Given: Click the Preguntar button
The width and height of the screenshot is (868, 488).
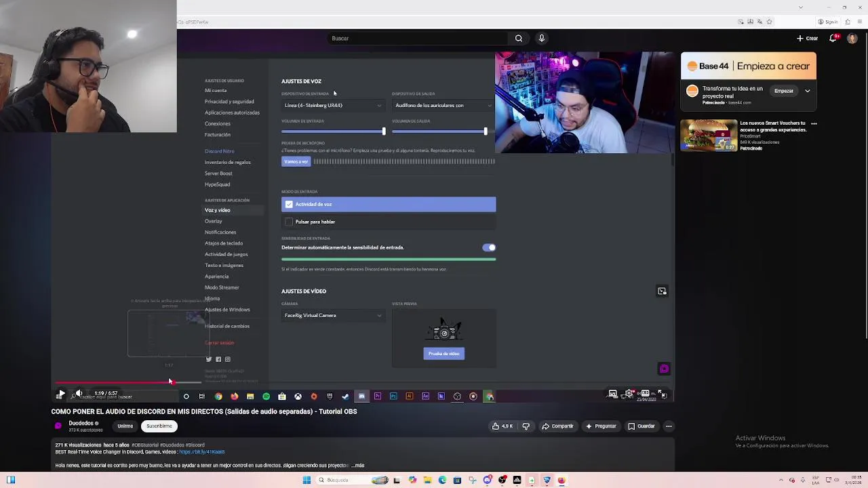Looking at the screenshot, I should pos(600,426).
